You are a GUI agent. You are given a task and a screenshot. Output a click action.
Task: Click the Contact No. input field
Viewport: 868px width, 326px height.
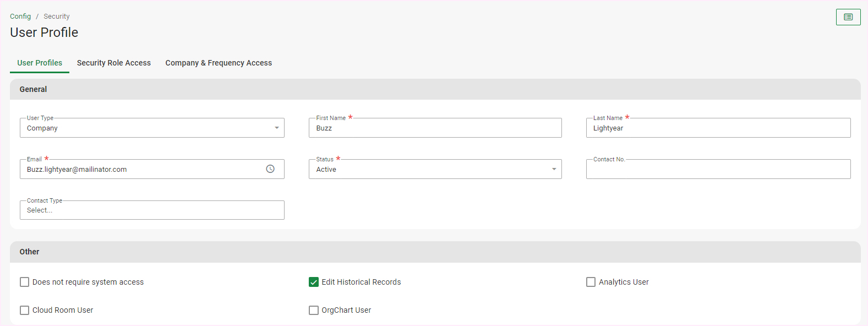point(718,170)
